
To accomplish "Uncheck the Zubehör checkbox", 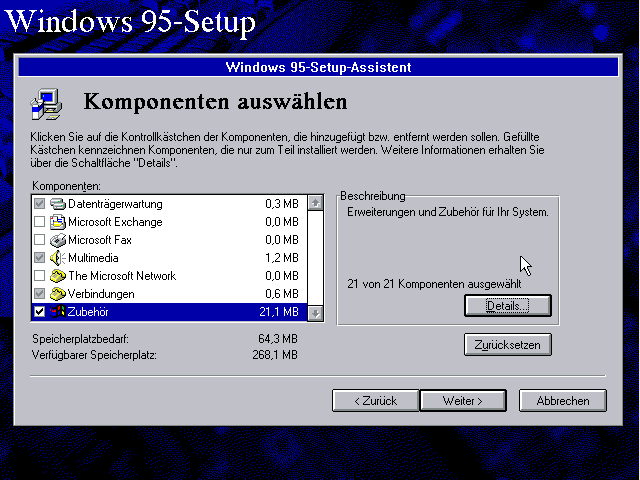I will click(x=39, y=311).
